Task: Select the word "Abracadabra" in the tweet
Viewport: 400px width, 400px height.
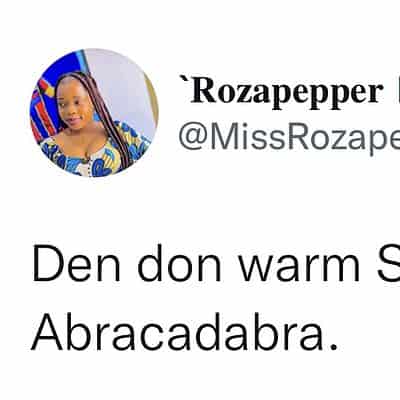Action: click(177, 331)
